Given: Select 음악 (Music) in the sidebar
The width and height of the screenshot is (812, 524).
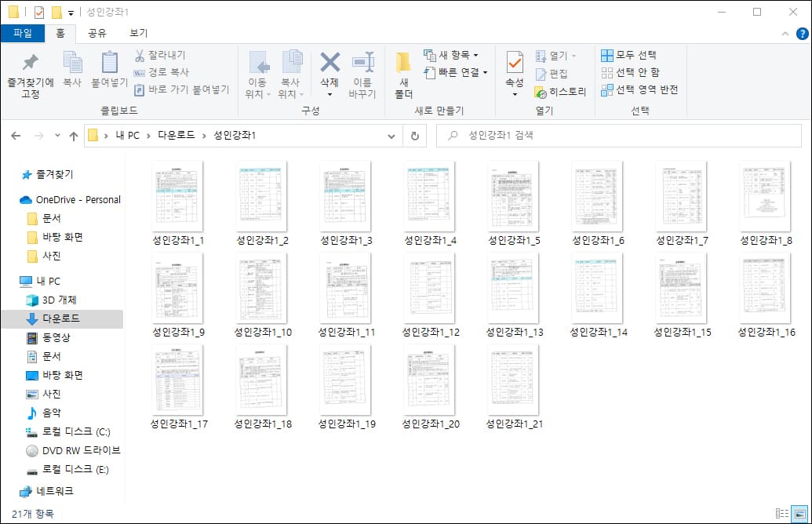Looking at the screenshot, I should tap(45, 413).
